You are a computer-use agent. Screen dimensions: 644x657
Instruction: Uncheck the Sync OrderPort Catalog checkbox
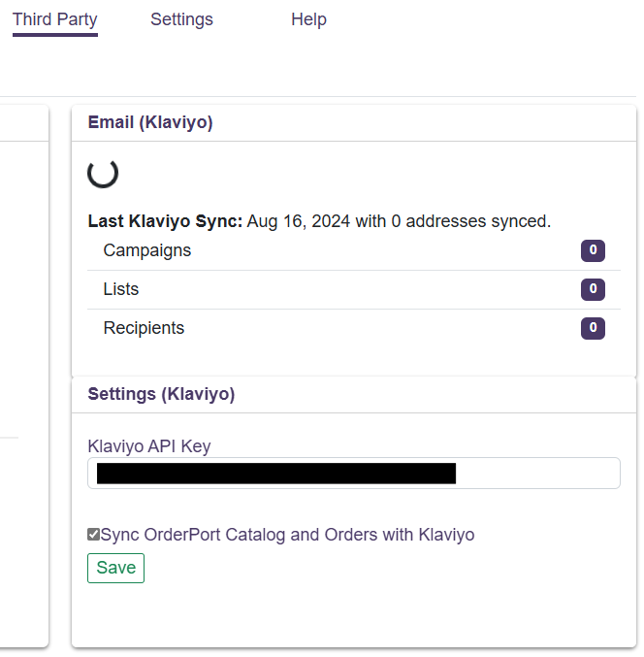point(93,535)
